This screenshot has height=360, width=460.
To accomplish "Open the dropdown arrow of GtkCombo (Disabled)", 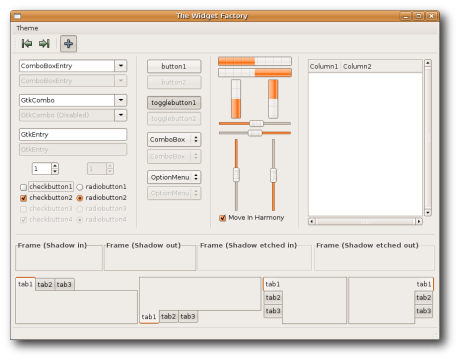I will point(121,115).
